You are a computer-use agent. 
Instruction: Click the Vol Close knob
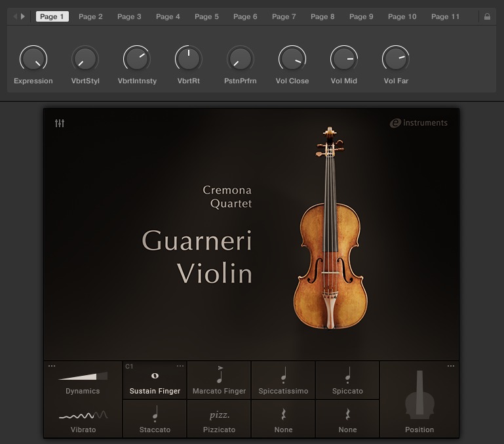click(x=292, y=59)
